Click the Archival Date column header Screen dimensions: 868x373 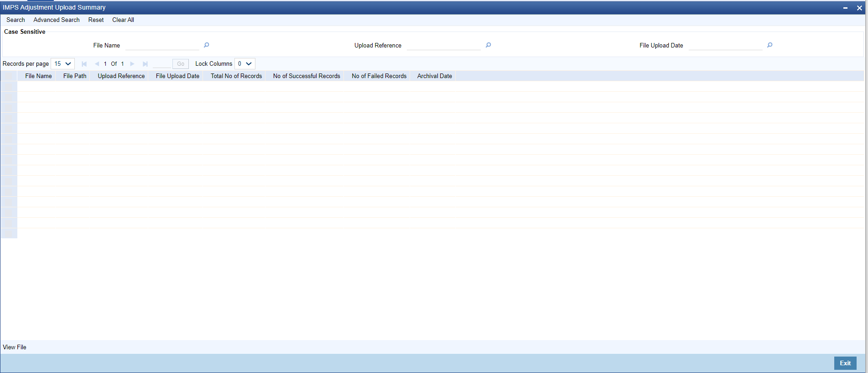(x=435, y=76)
